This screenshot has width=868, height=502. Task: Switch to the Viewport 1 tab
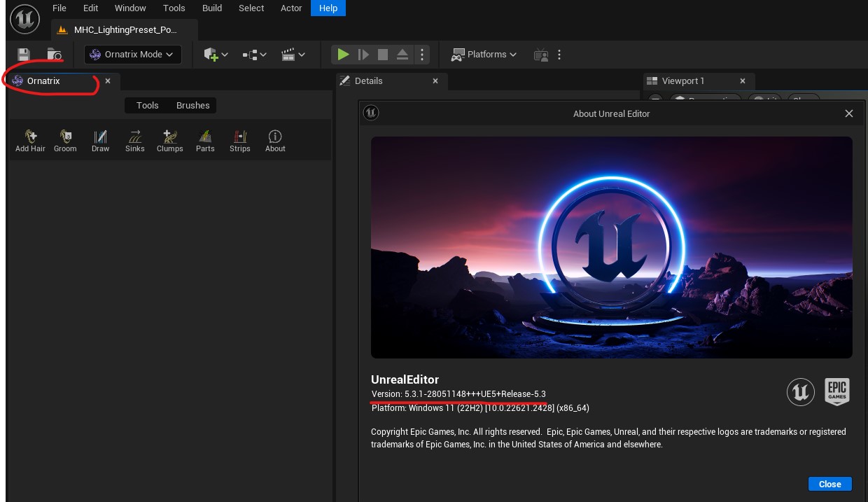pos(683,81)
